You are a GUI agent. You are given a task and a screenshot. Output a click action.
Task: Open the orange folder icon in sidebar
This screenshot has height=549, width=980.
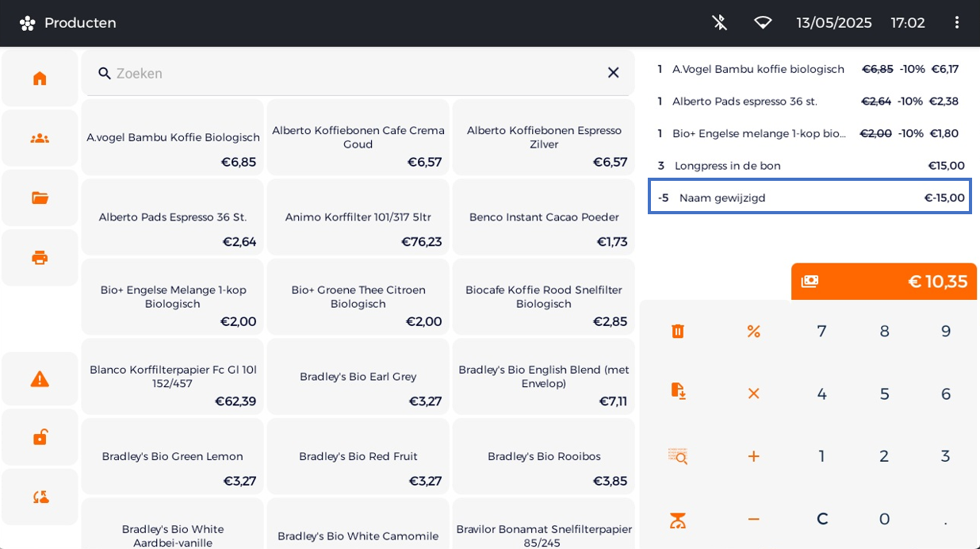tap(40, 198)
